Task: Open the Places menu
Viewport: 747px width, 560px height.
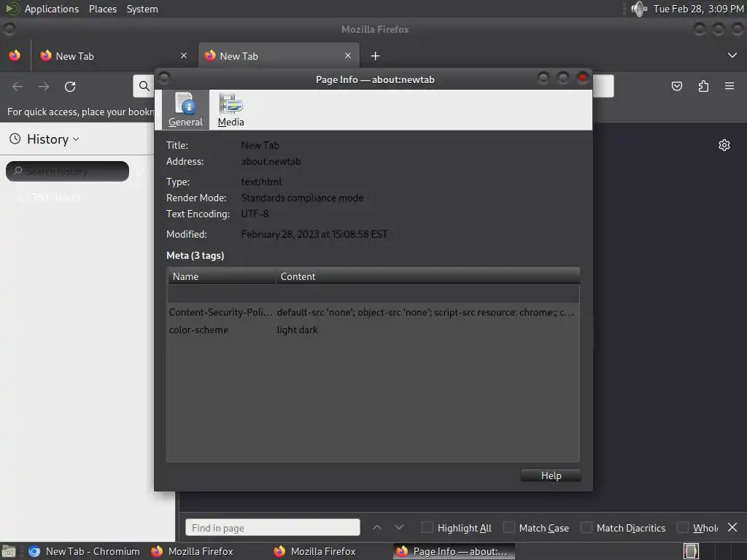Action: pyautogui.click(x=102, y=9)
